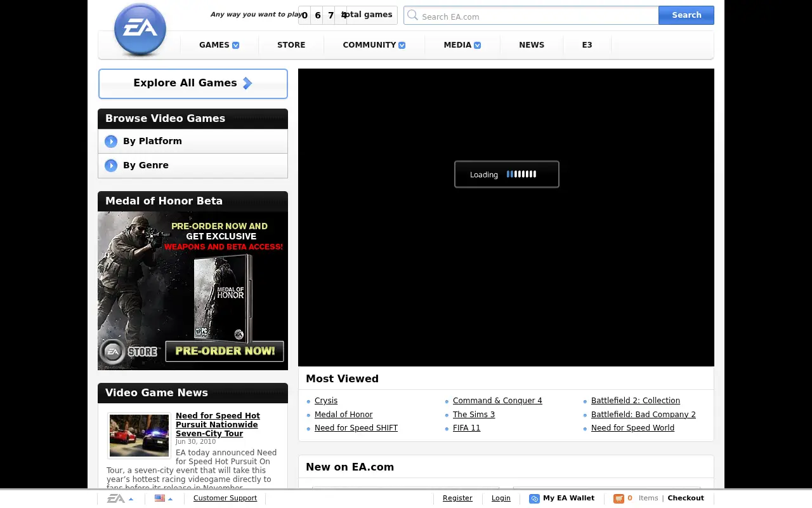Expand the GAMES menu dropdown arrow
The height and width of the screenshot is (508, 812).
coord(236,45)
